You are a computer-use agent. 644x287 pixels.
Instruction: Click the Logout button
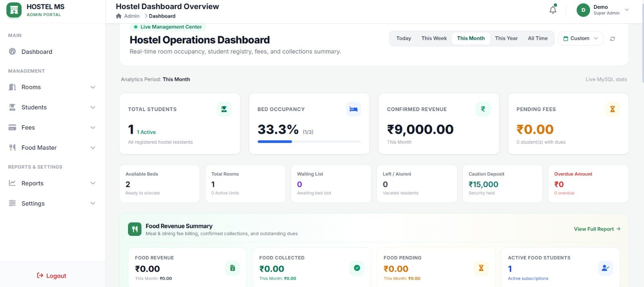coord(52,276)
